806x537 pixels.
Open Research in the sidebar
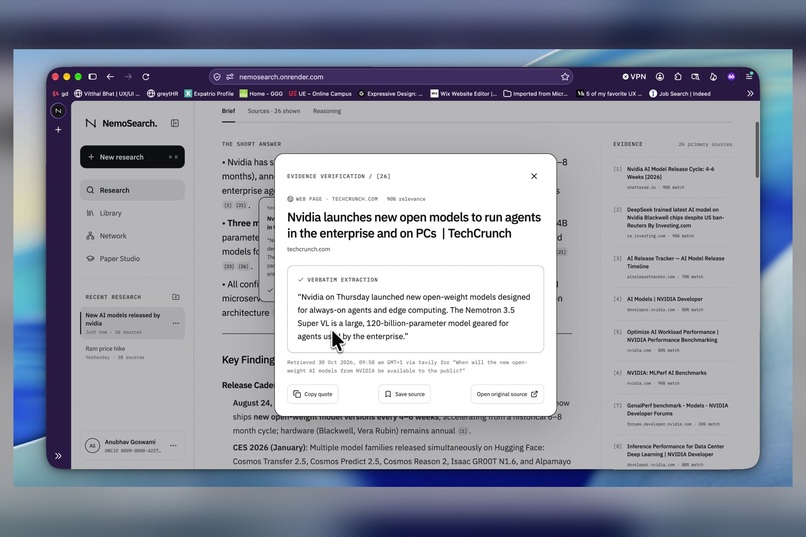tap(132, 190)
